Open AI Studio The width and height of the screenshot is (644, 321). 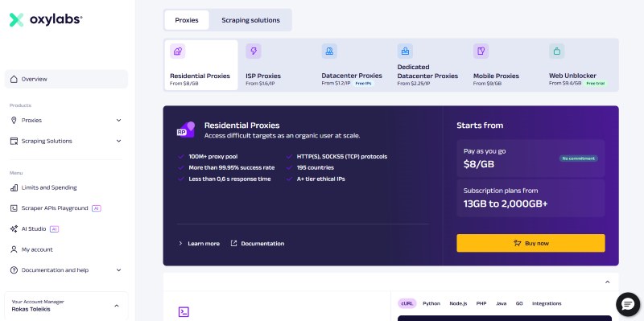[35, 229]
